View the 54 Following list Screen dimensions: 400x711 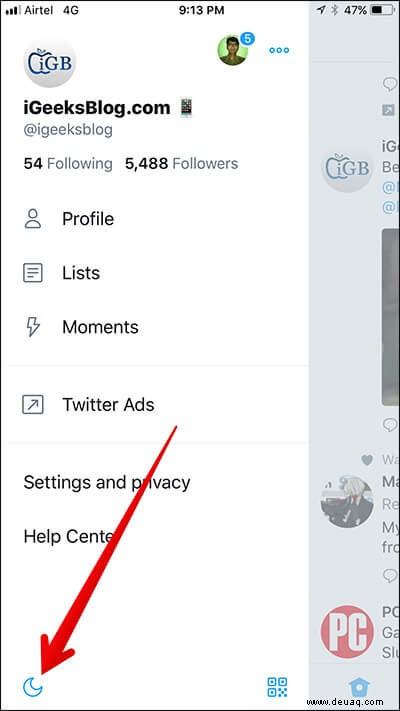[x=68, y=164]
